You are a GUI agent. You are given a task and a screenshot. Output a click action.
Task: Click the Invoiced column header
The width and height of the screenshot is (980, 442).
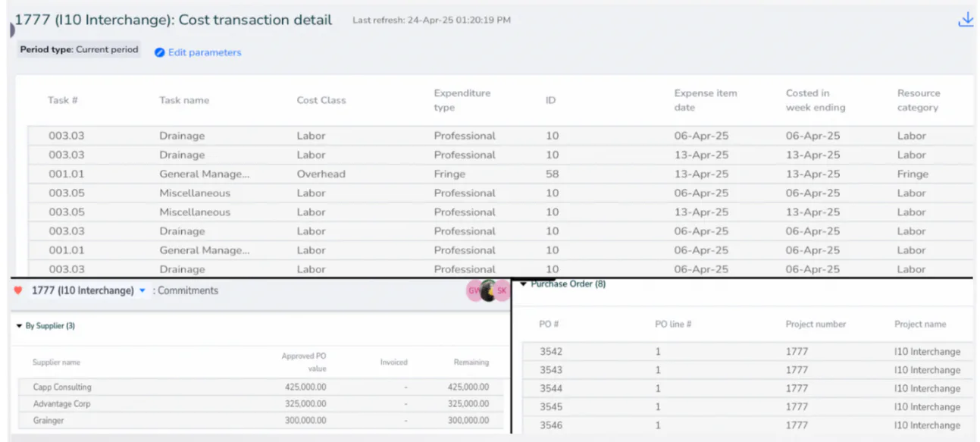[x=394, y=362]
